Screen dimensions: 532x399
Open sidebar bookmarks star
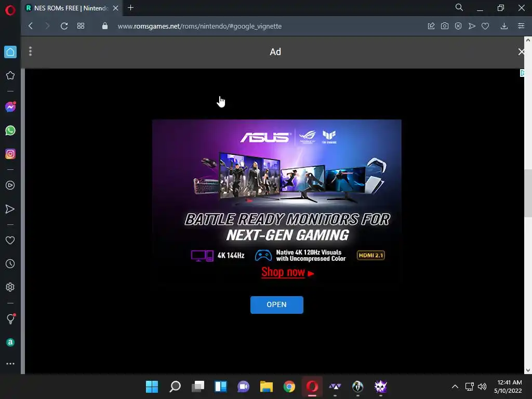coord(10,75)
